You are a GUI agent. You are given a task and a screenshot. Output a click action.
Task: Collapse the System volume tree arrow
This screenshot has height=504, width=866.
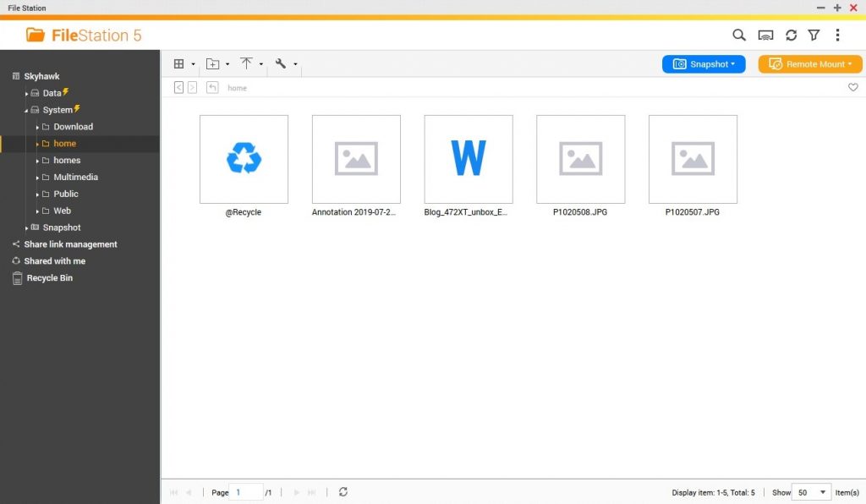click(26, 111)
